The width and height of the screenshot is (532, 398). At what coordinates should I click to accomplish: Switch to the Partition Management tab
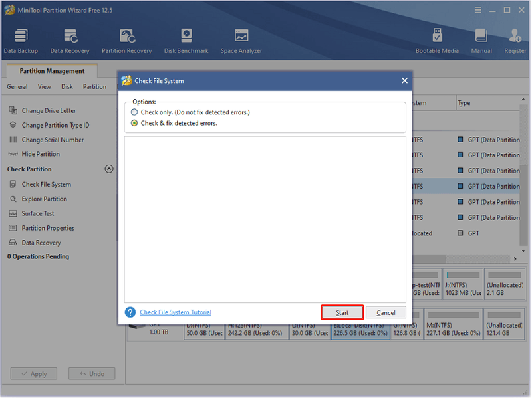52,71
